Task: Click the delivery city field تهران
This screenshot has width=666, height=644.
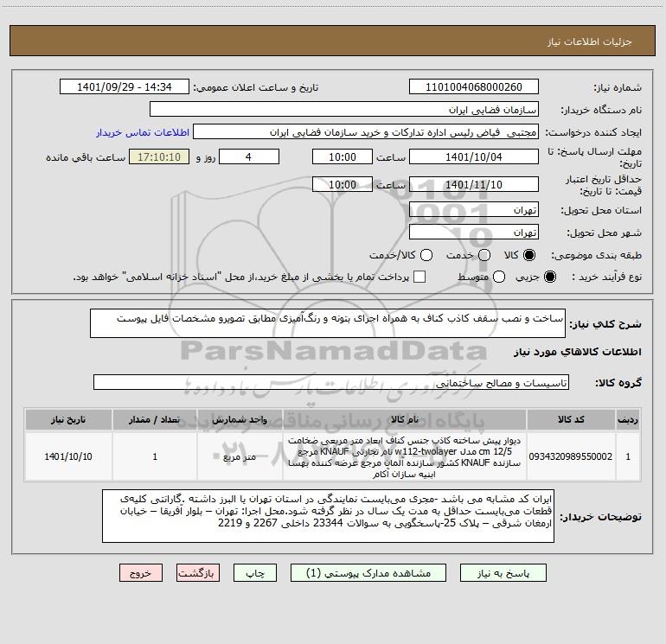Action: coord(474,233)
